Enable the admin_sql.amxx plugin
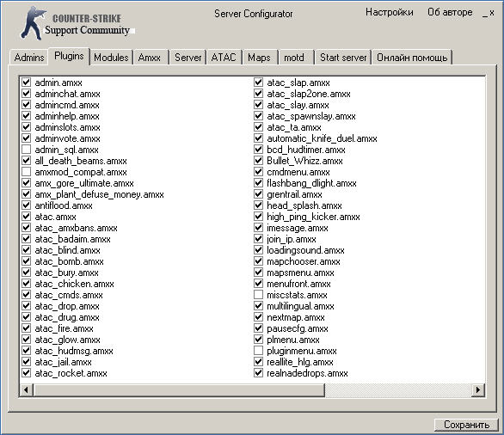This screenshot has width=504, height=435. [x=26, y=150]
